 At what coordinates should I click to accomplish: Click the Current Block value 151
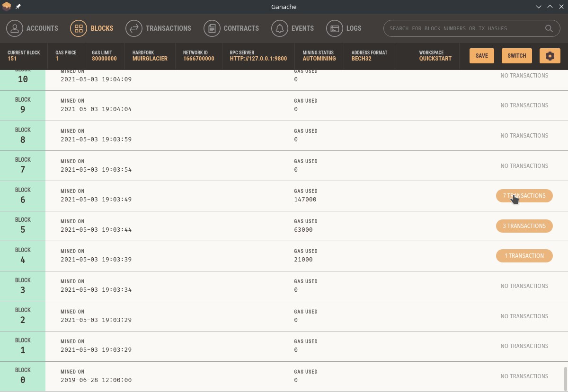tap(12, 59)
